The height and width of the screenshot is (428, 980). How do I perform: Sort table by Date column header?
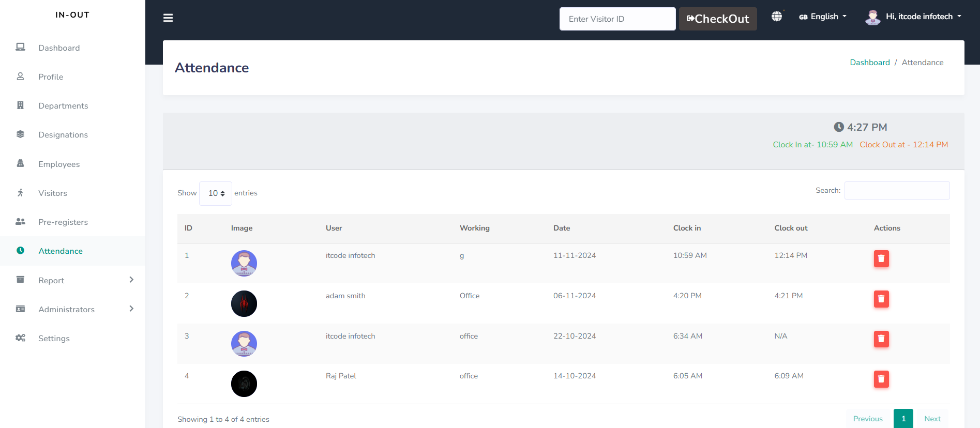pyautogui.click(x=562, y=228)
